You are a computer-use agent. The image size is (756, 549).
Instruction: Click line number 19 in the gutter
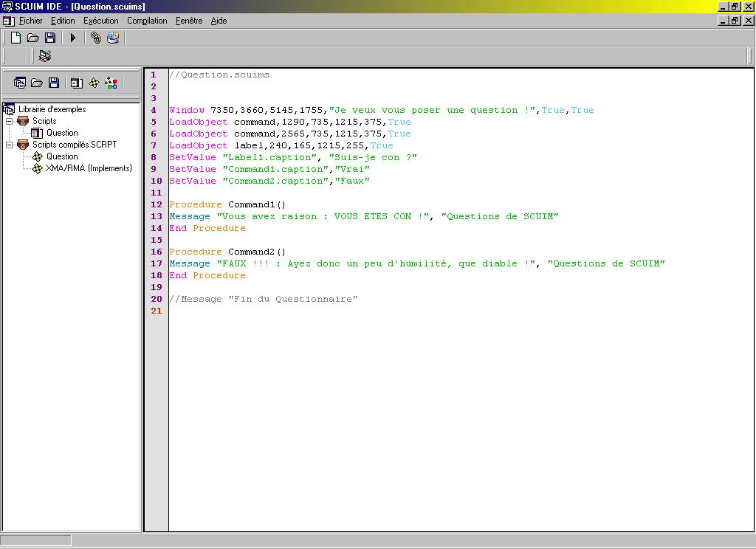(157, 287)
